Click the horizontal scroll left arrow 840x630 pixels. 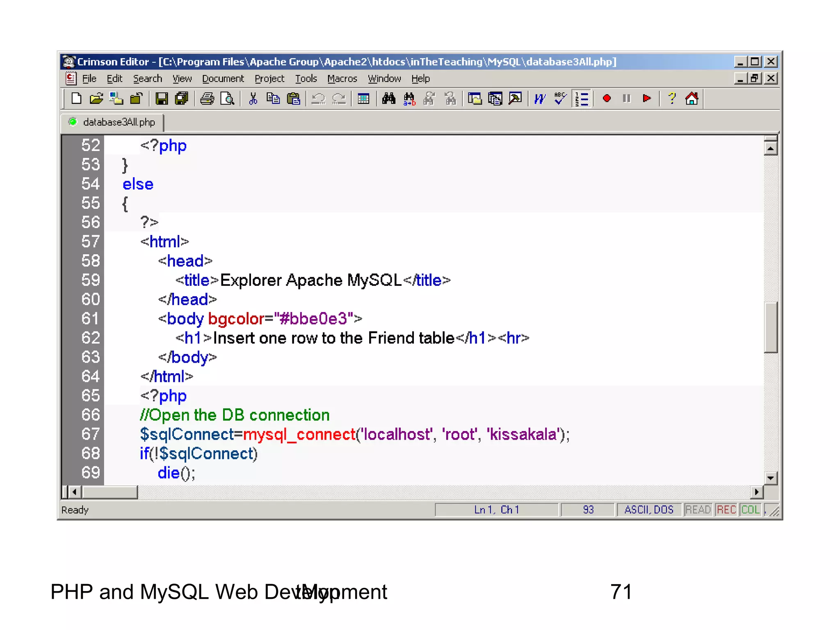(75, 492)
